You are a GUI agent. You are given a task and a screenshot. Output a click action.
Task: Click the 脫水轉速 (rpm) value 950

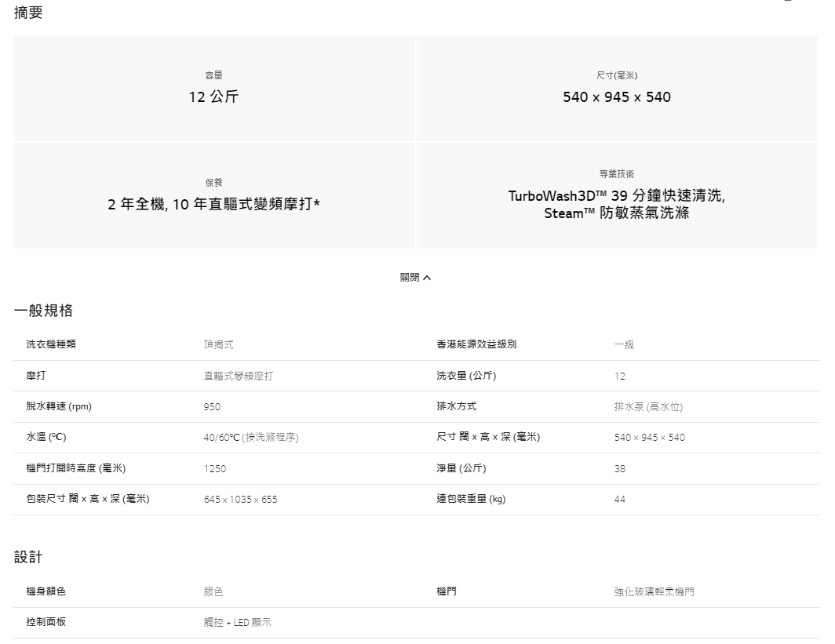click(212, 407)
